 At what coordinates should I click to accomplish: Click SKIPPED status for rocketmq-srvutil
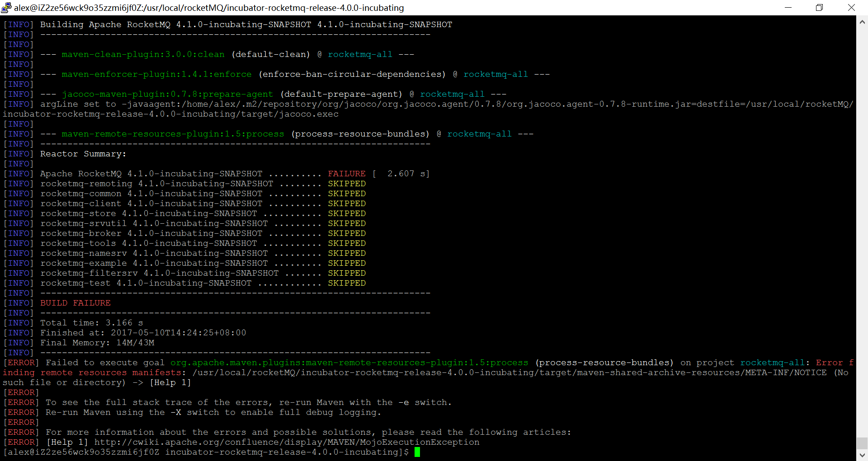[347, 223]
